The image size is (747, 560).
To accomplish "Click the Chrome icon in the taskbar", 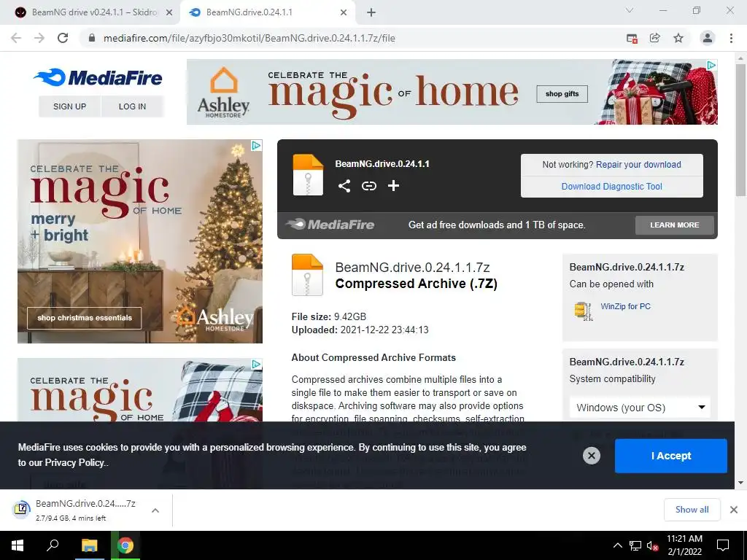I will 125,545.
